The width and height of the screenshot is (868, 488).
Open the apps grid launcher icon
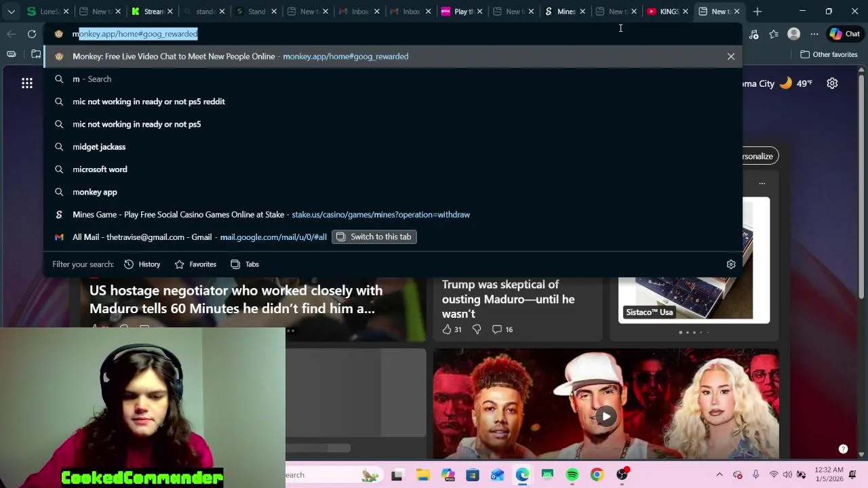[27, 83]
